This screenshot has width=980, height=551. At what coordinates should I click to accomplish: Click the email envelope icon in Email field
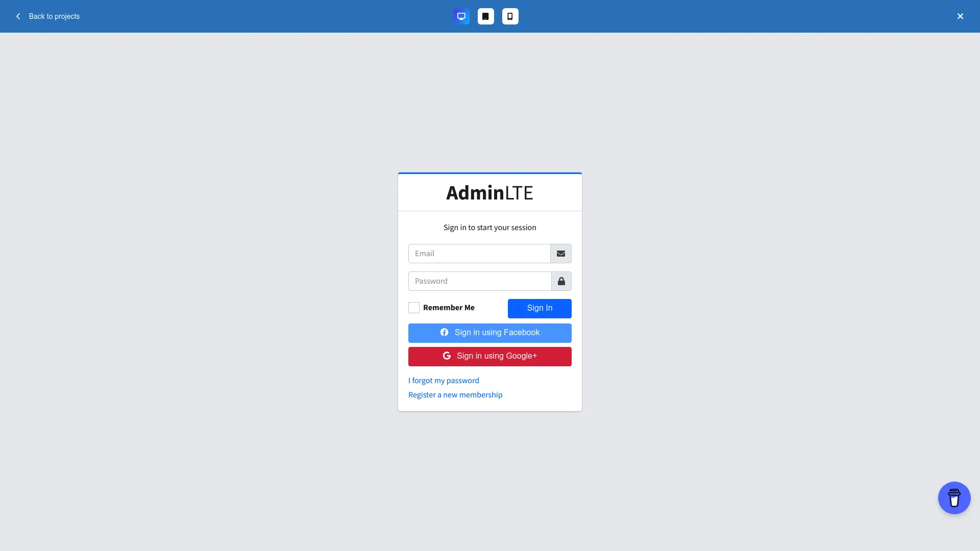click(560, 254)
